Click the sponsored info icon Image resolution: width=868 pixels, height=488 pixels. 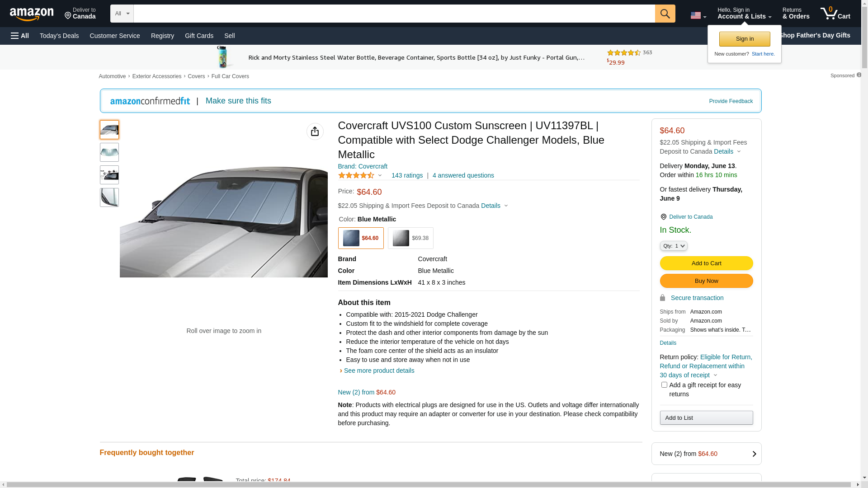coord(859,75)
